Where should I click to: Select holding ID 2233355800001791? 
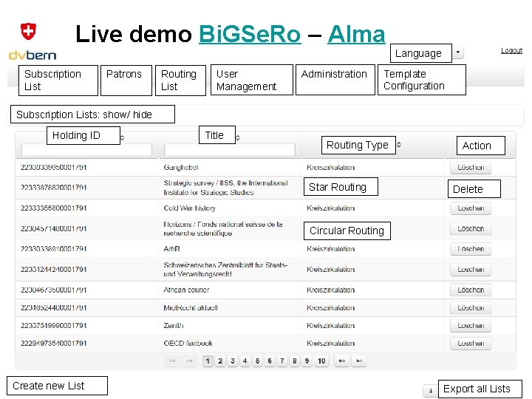tap(54, 208)
